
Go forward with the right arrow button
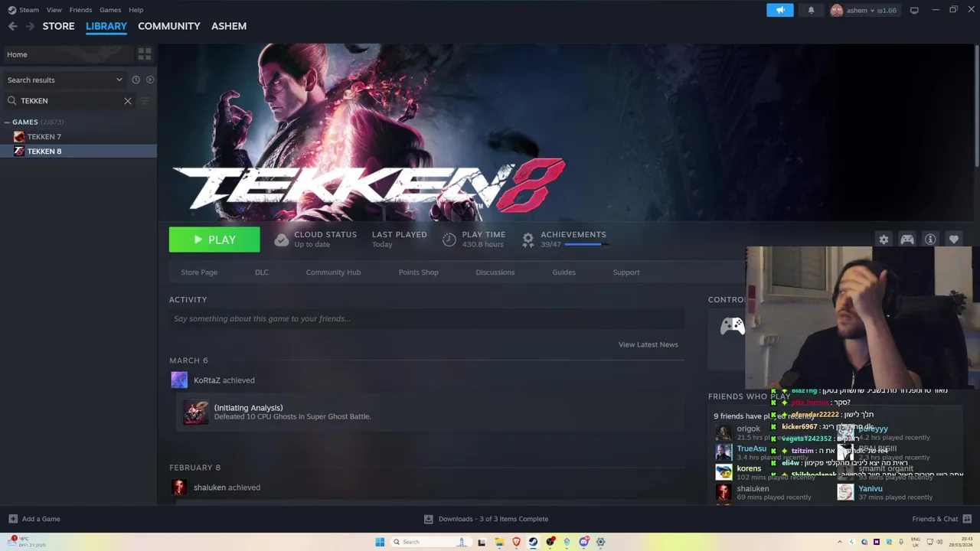pos(30,26)
